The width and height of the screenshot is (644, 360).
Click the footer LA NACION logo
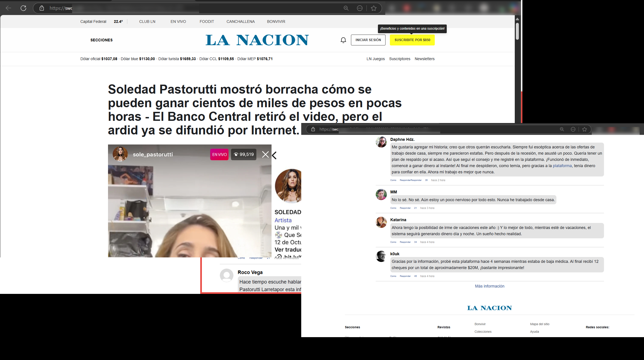pos(489,308)
